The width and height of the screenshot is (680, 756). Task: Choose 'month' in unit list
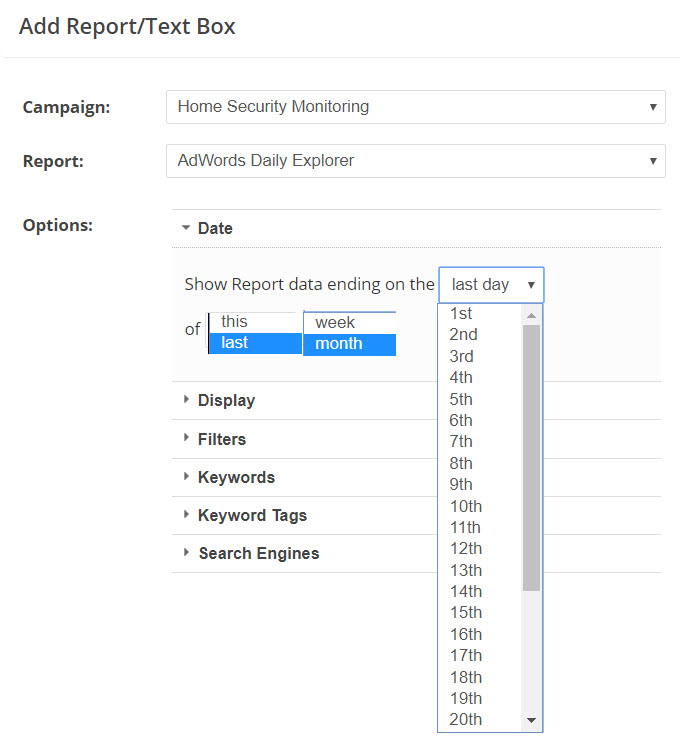click(348, 344)
